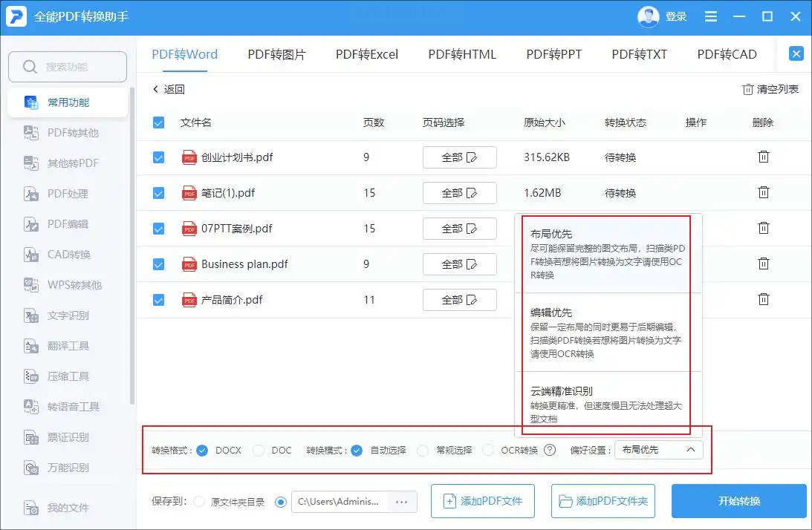
Task: Uncheck the Business plan.pdf checkbox
Action: pos(158,264)
